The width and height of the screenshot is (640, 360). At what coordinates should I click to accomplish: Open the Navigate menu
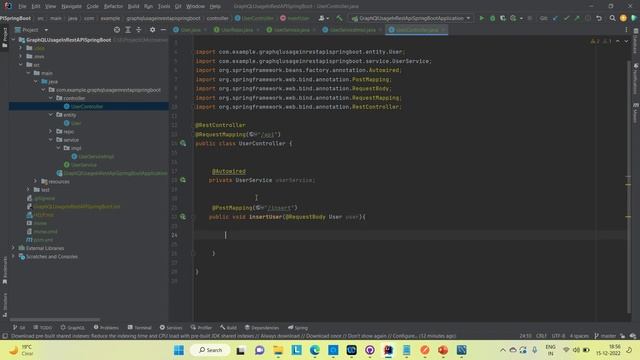point(71,6)
